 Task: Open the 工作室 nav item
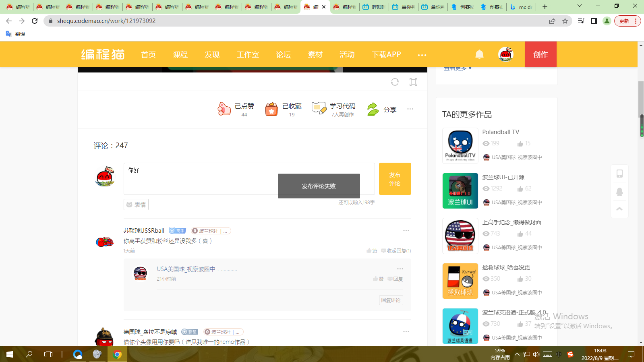pyautogui.click(x=248, y=54)
